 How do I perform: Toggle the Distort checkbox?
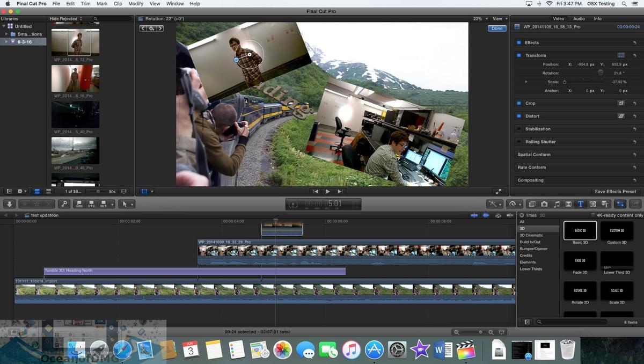[519, 116]
